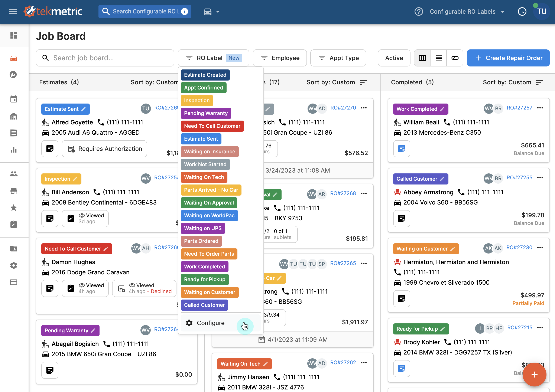Open the customers people icon in sidebar
555x392 pixels.
pyautogui.click(x=14, y=174)
